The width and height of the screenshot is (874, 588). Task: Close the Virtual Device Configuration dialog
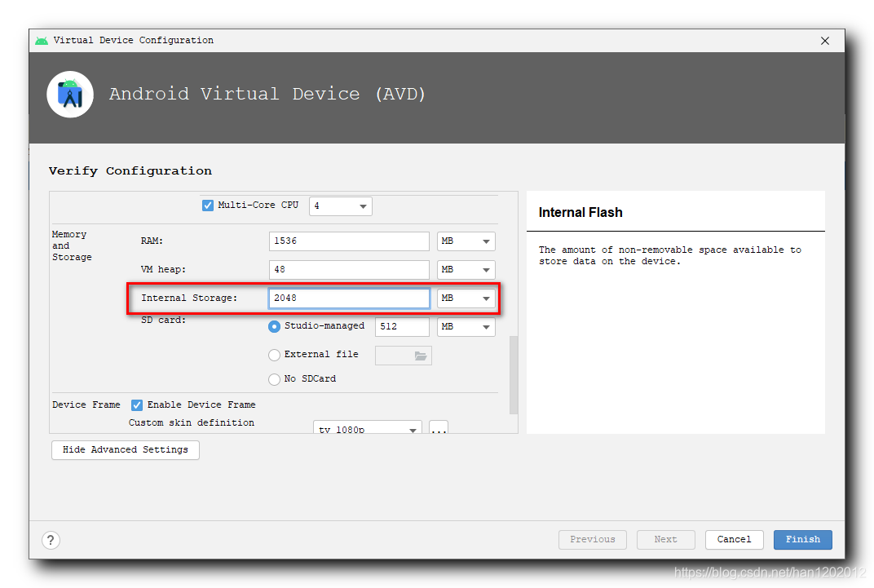click(x=825, y=41)
